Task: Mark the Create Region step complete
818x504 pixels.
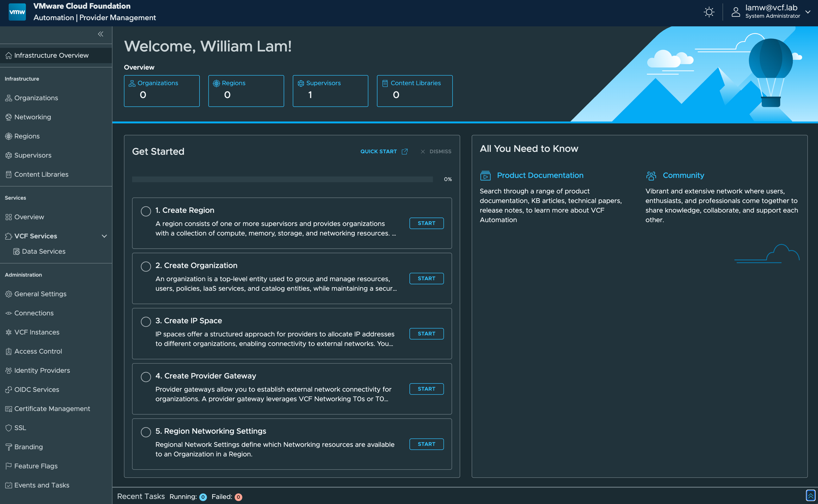Action: [146, 211]
